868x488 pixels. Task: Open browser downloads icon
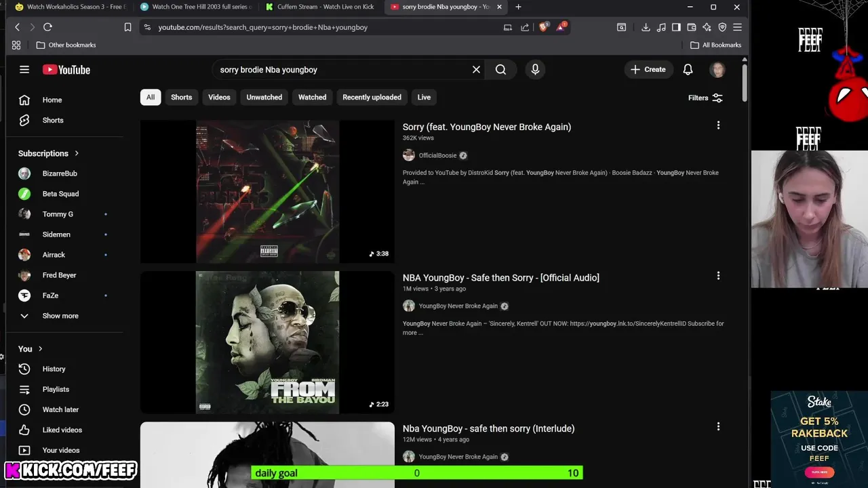tap(646, 27)
